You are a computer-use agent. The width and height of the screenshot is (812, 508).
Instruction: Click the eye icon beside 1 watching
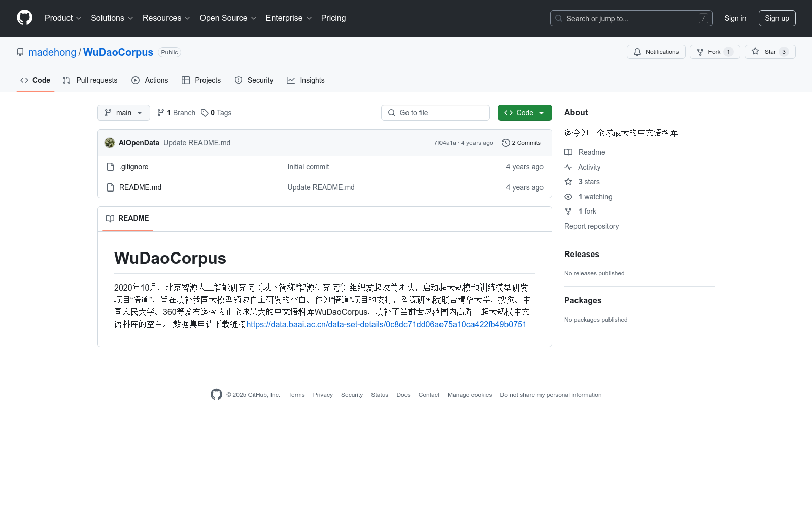pos(568,197)
